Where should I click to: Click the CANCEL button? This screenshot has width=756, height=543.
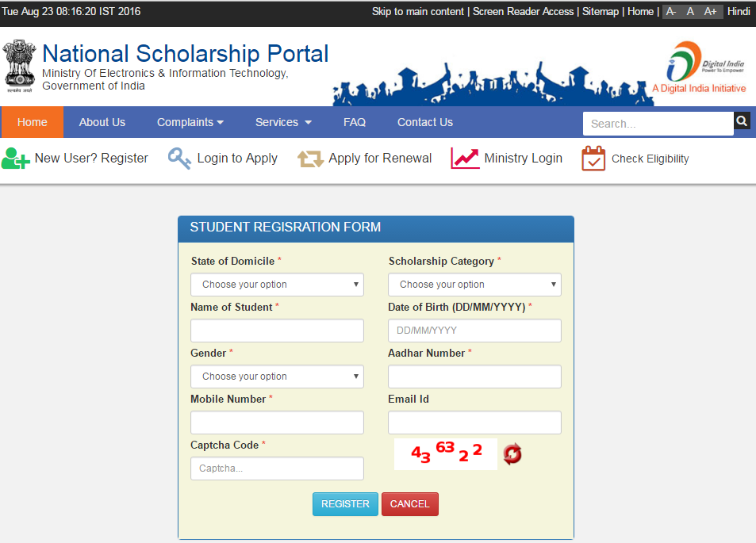click(410, 504)
